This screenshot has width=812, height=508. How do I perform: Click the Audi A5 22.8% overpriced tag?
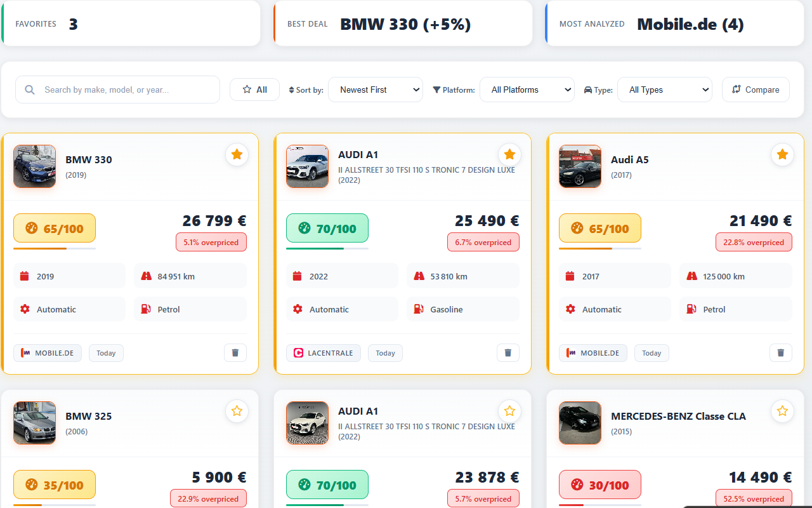point(754,242)
